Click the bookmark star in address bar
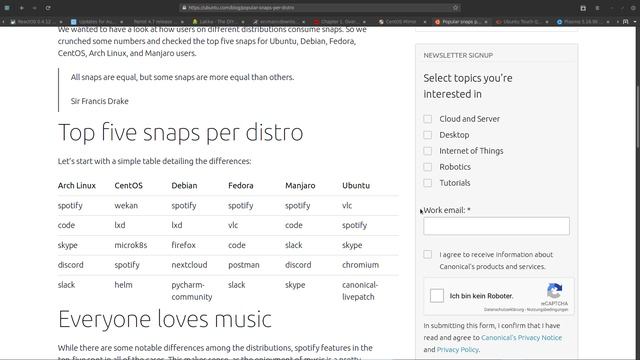Screen dimensions: 640x360 [x=455, y=7]
